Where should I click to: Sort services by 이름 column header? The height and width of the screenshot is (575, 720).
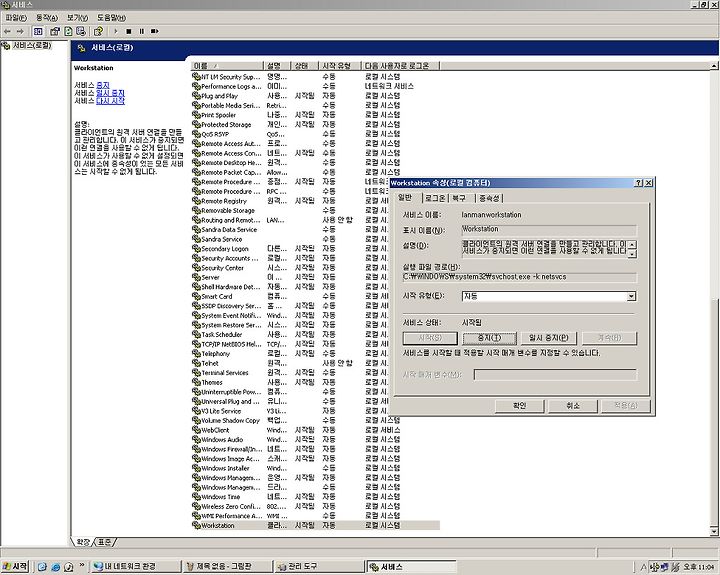coord(227,66)
